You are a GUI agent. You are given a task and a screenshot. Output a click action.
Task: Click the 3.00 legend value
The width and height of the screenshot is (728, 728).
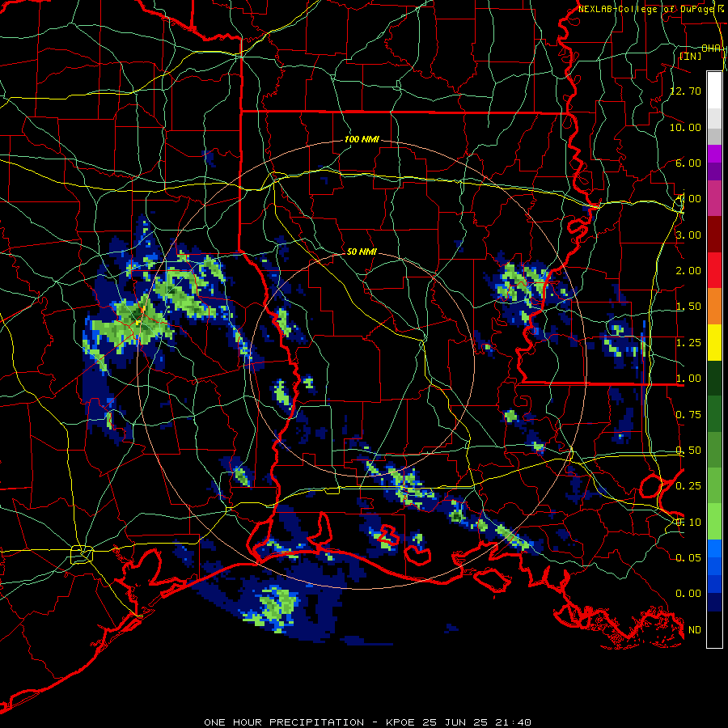pos(688,235)
